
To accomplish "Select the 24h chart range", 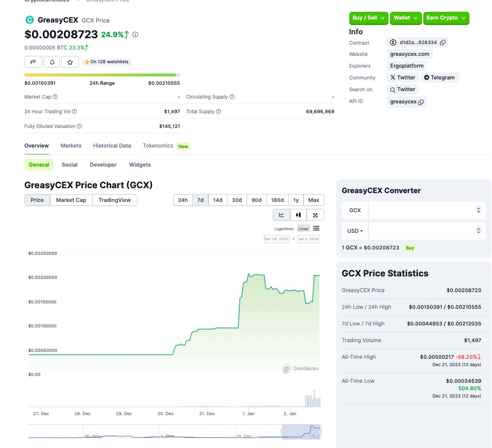I will [183, 200].
